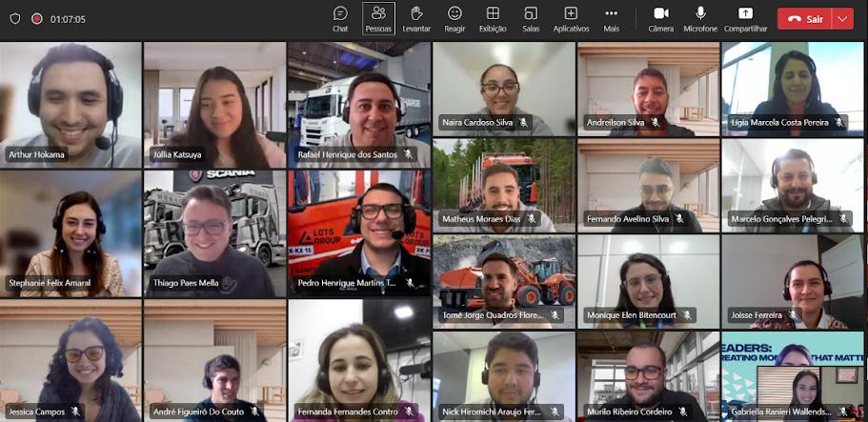Click muted mic icon for Marcelo Gonçalves Pelegri
Screen dimensions: 868x422
[x=842, y=219]
